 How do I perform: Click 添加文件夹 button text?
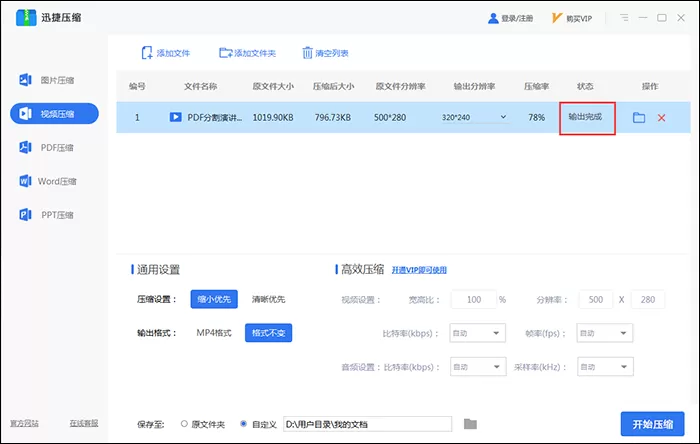pyautogui.click(x=255, y=53)
